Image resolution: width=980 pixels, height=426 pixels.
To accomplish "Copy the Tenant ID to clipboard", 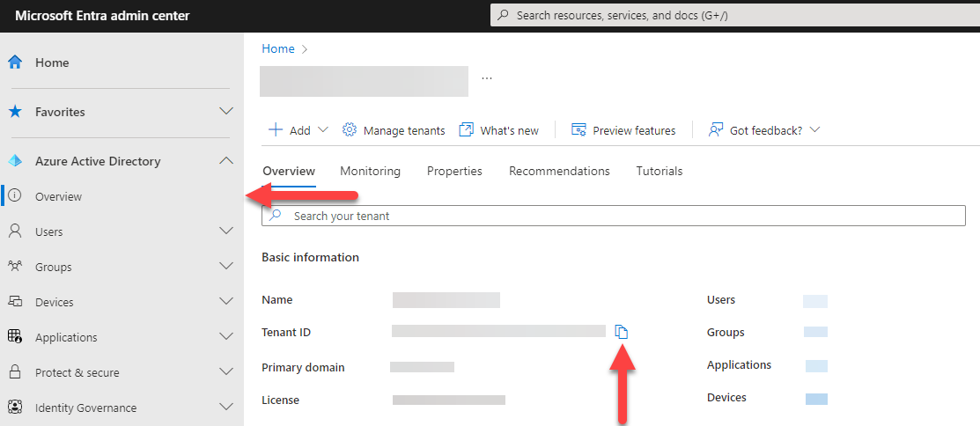I will pyautogui.click(x=622, y=332).
